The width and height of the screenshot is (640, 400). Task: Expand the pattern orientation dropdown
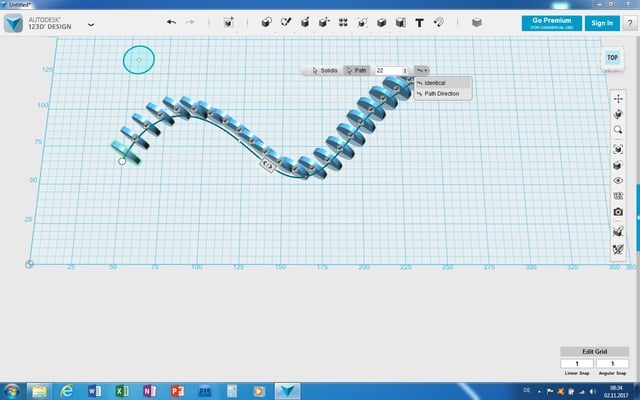[422, 70]
